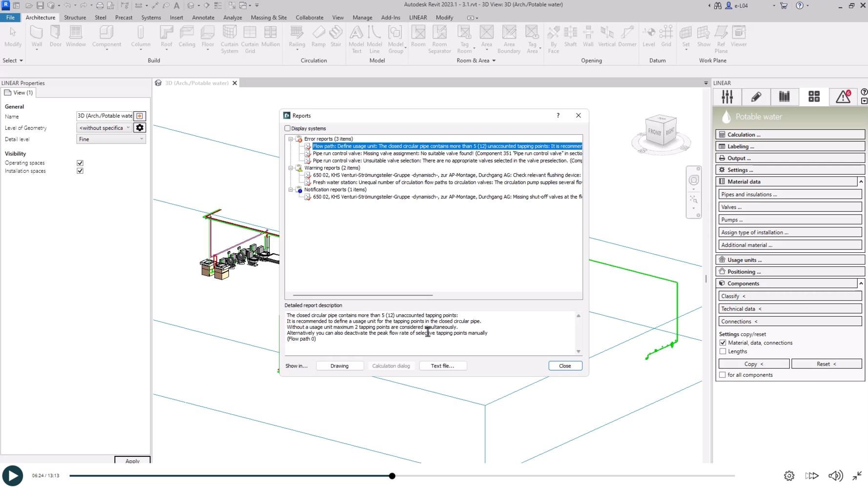Collapse the Warning reports tree node
The height and width of the screenshot is (488, 868).
coord(290,168)
